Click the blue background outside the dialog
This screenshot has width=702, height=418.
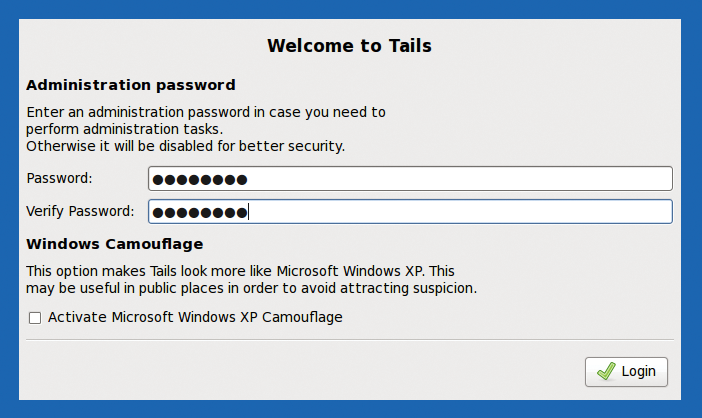(8, 200)
